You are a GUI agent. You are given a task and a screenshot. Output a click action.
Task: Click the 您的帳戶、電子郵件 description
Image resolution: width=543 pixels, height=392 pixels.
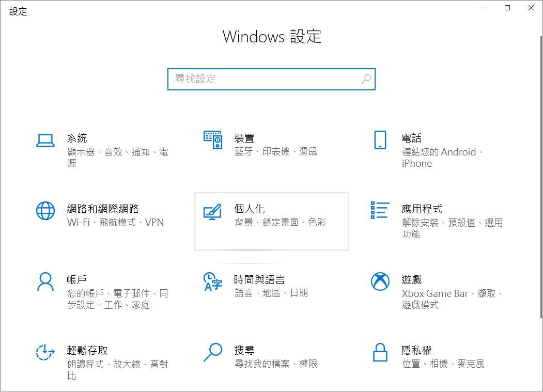coord(118,299)
